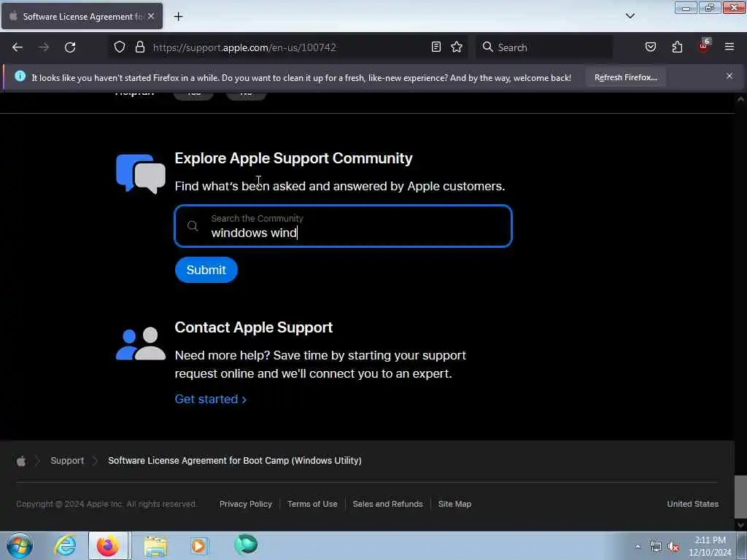The height and width of the screenshot is (560, 747).
Task: Launch Internet Explorer from taskbar
Action: pyautogui.click(x=65, y=545)
